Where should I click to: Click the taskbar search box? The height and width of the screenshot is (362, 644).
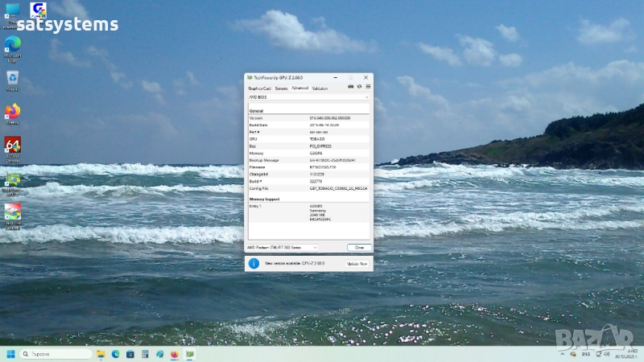click(x=55, y=354)
